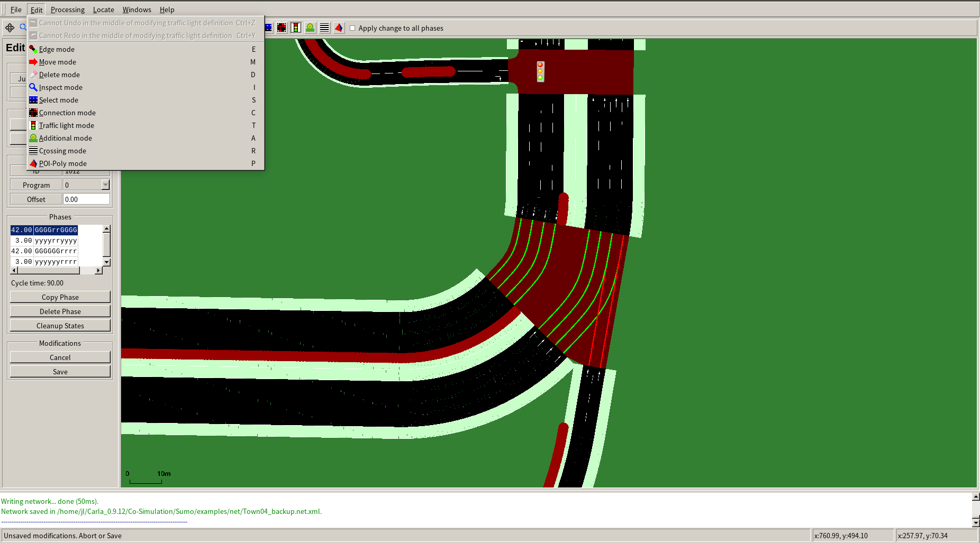Choose Traffic light mode from Edit menu
Viewport: 980px width, 543px height.
[x=146, y=125]
